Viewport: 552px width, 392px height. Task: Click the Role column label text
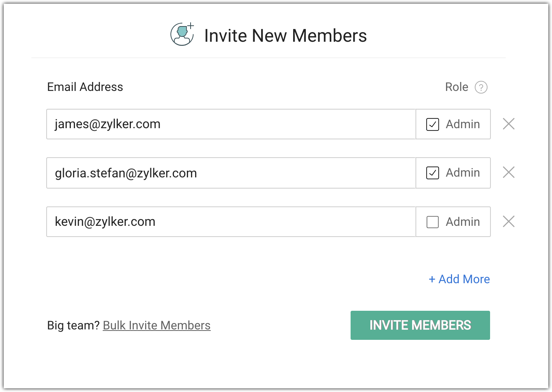click(x=457, y=87)
